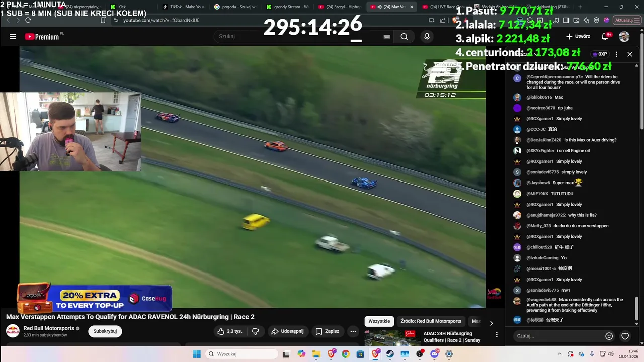Viewport: 644px width, 362px height.
Task: Click the browser address bar URL
Action: click(x=161, y=20)
